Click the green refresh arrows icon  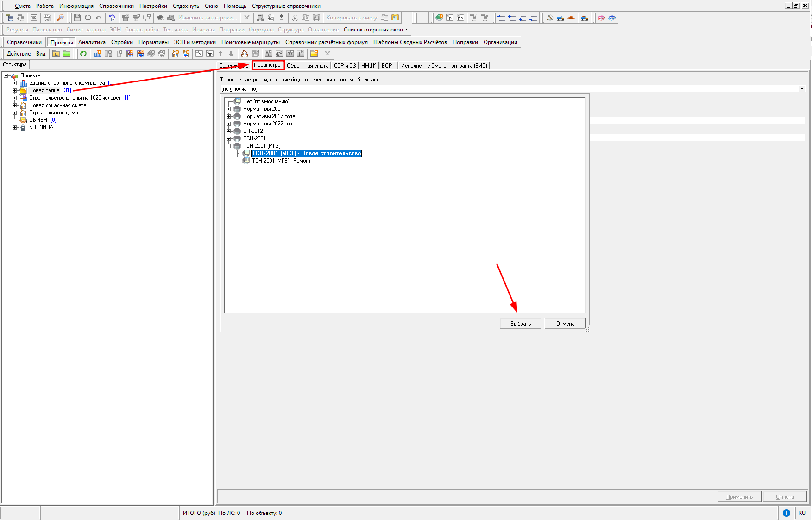[83, 54]
